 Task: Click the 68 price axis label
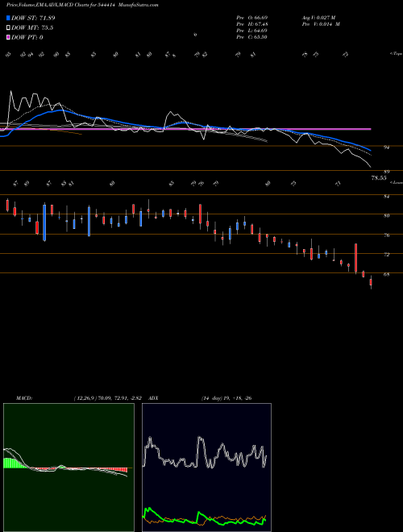point(386,274)
